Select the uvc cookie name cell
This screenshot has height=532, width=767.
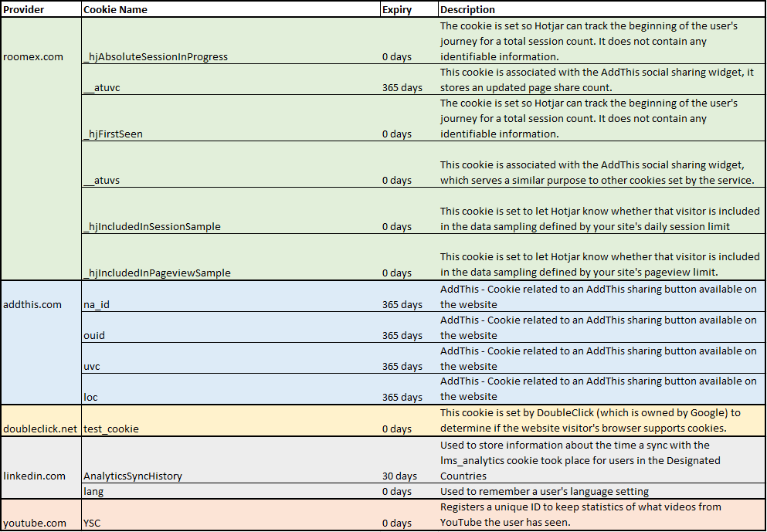pos(231,358)
